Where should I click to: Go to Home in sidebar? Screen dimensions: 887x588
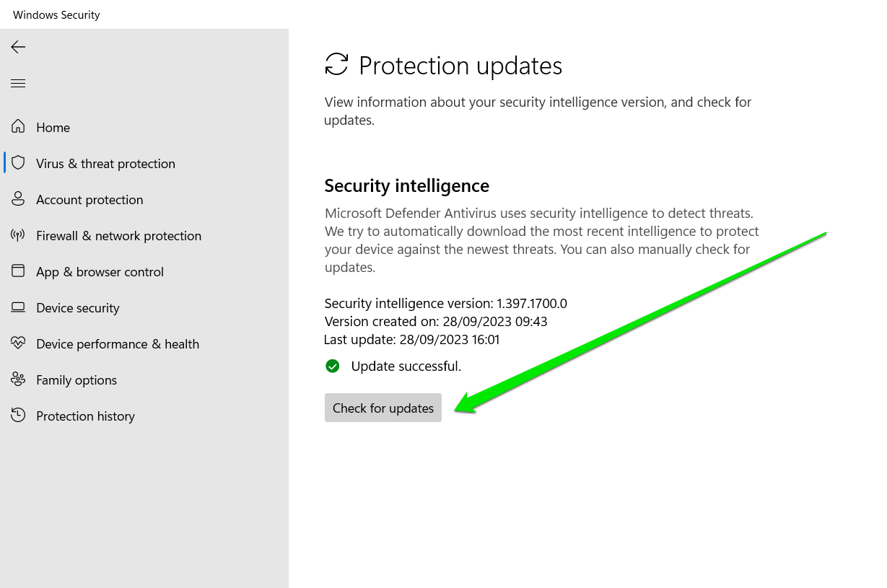point(53,128)
